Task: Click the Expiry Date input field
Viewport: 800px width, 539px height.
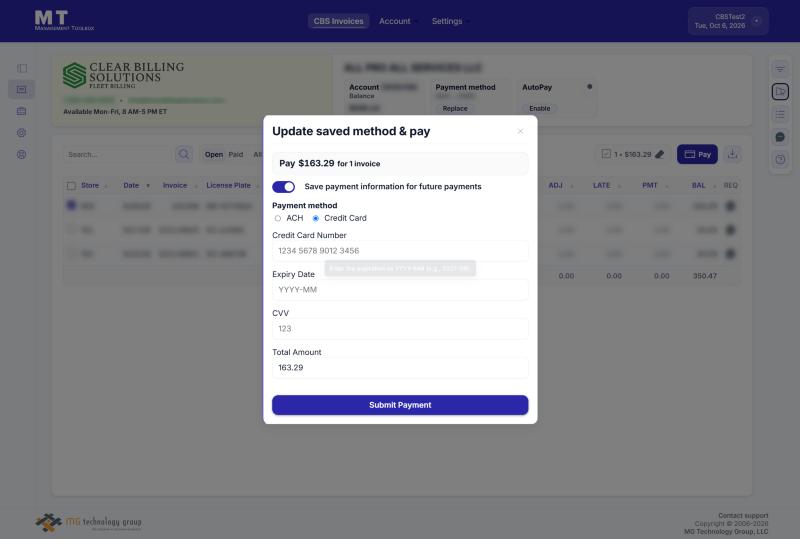Action: tap(400, 289)
